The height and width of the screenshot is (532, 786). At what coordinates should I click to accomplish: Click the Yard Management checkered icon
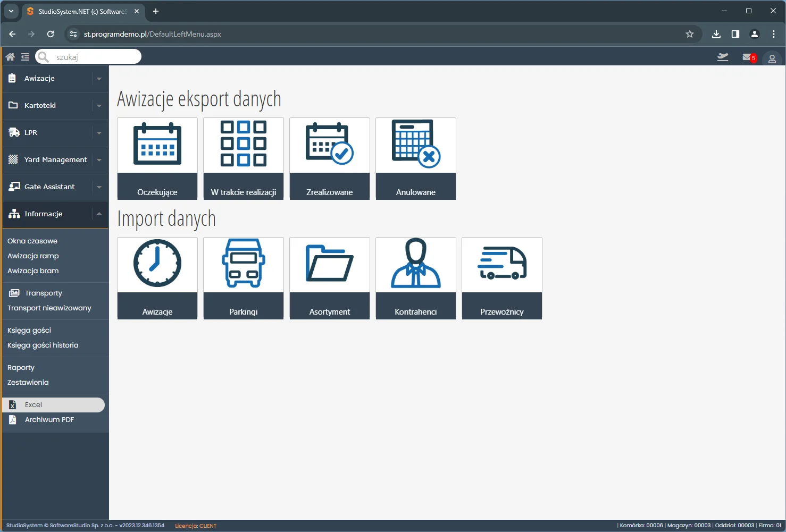pyautogui.click(x=13, y=159)
